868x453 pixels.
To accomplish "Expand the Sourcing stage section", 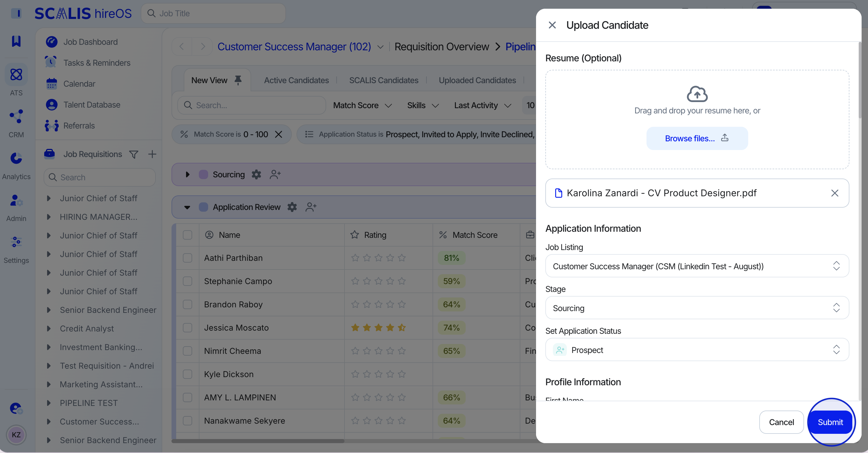I will click(188, 174).
